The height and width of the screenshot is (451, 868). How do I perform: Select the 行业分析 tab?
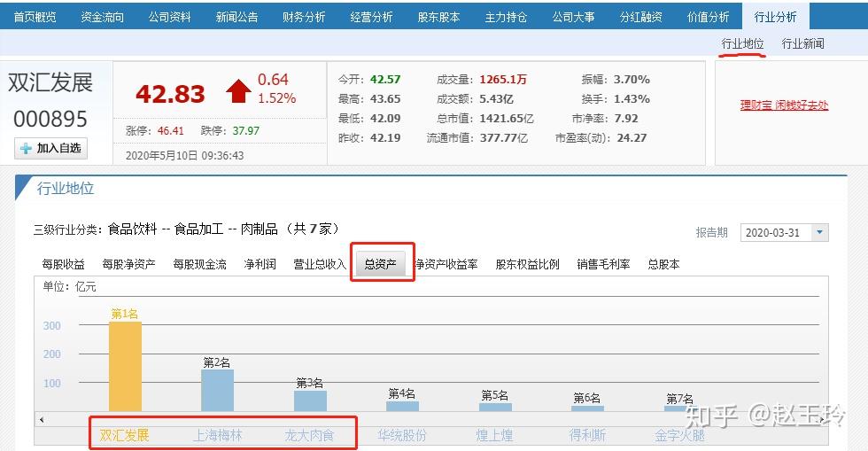pyautogui.click(x=776, y=17)
